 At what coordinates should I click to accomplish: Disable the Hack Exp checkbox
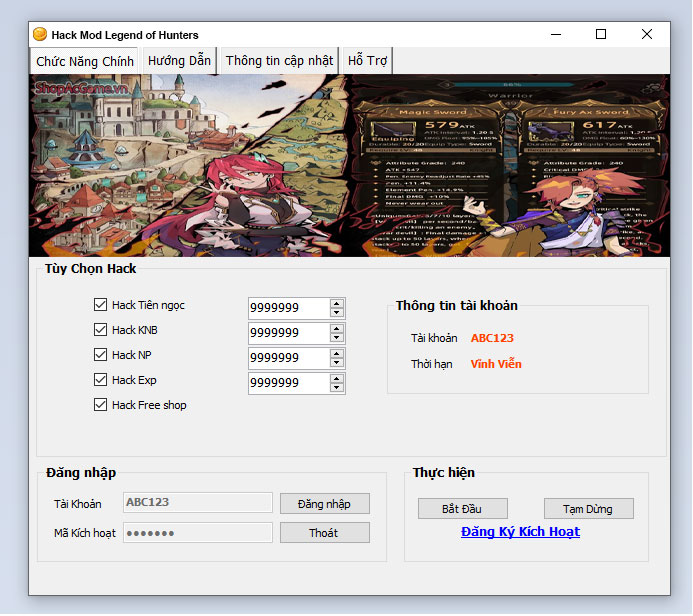coord(100,380)
